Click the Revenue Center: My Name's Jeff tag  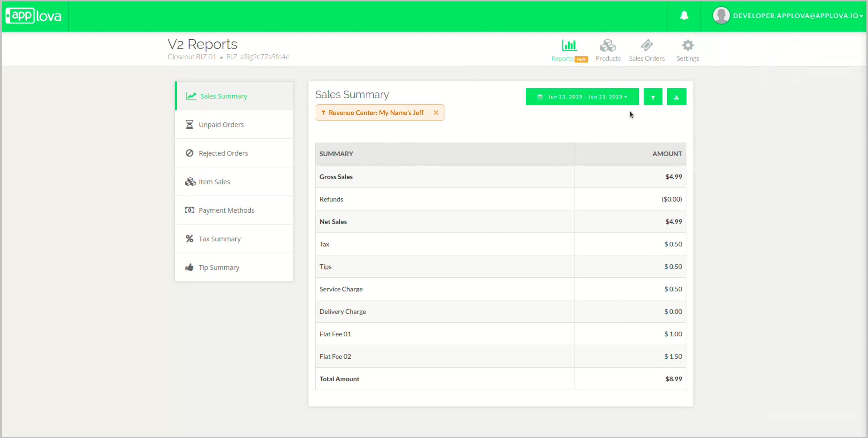380,113
